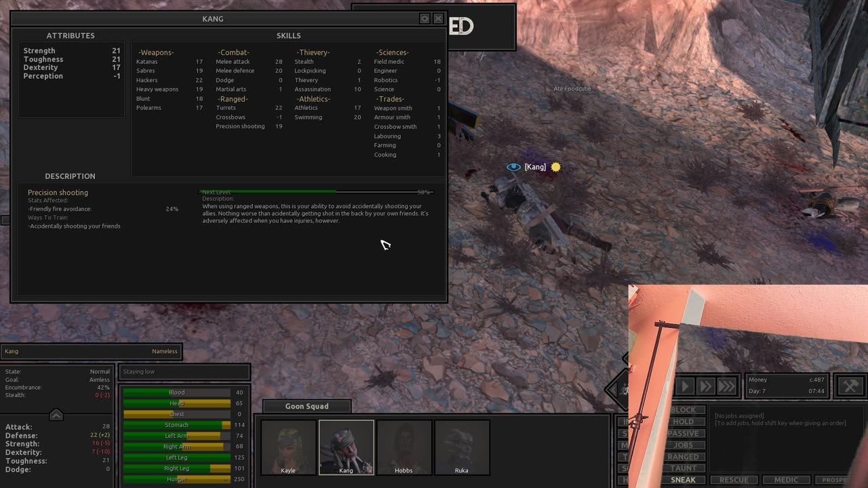Select the Sabres skill row
This screenshot has width=868, height=488.
point(170,70)
